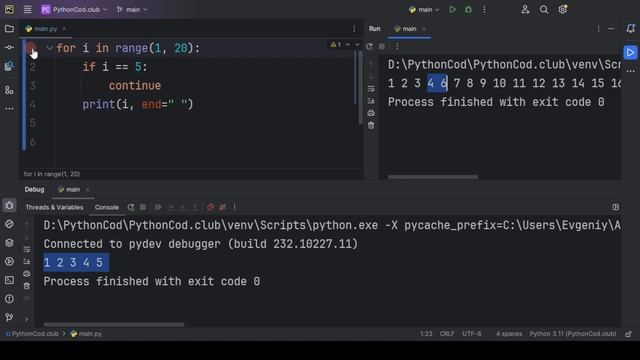Open the Structure tool window
Image resolution: width=640 pixels, height=360 pixels.
pos(9,90)
